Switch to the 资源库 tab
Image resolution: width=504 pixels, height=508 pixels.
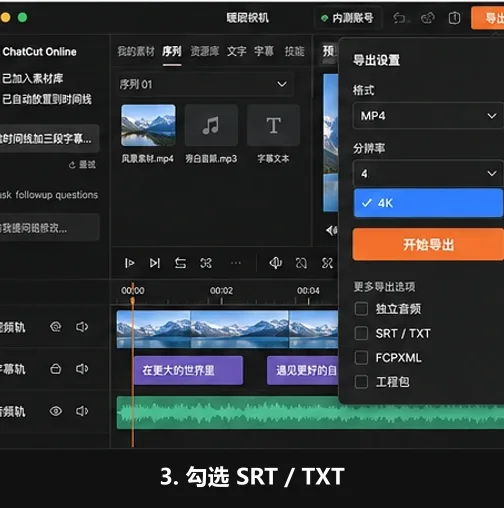point(205,51)
